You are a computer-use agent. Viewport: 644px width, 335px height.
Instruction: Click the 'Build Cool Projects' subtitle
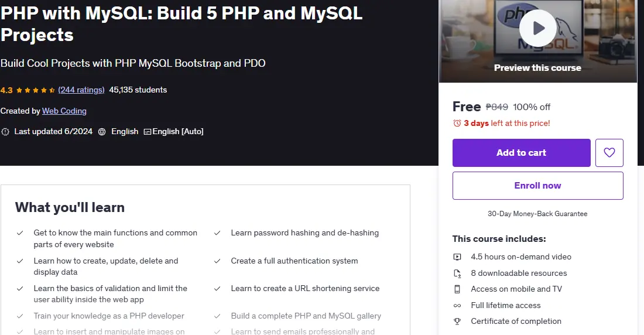pyautogui.click(x=133, y=63)
